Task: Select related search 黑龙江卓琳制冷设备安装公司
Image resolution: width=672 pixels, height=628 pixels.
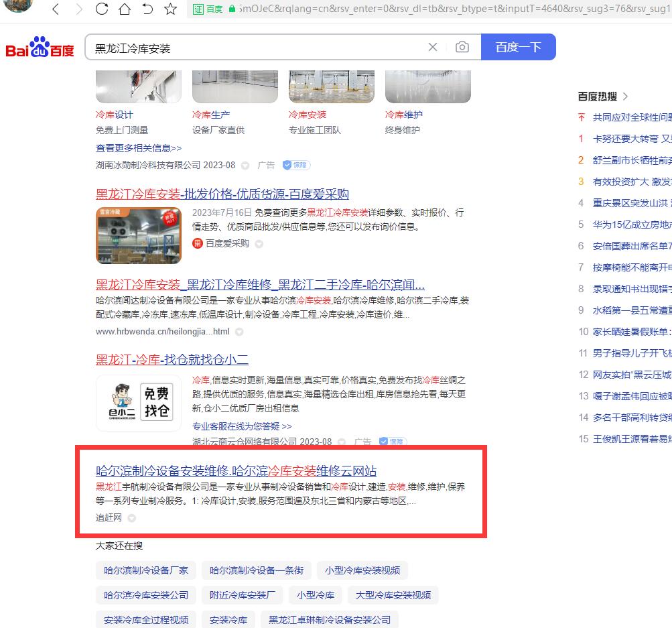Action: 330,620
